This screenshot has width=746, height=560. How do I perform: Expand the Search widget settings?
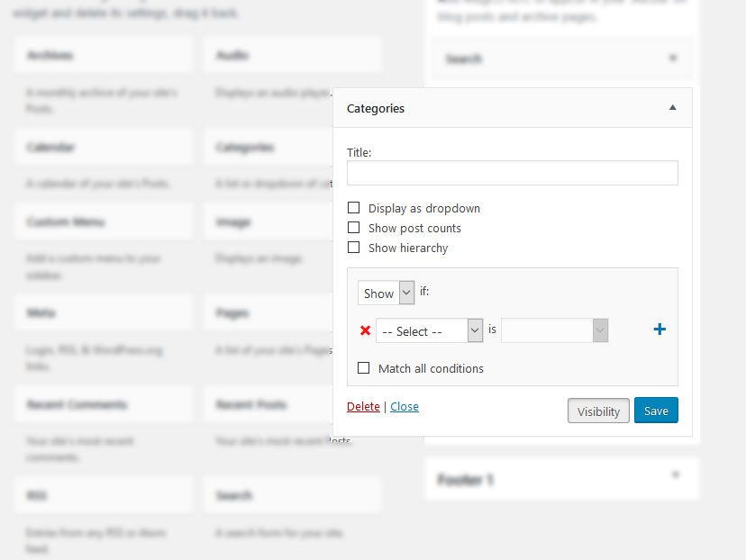[x=672, y=58]
